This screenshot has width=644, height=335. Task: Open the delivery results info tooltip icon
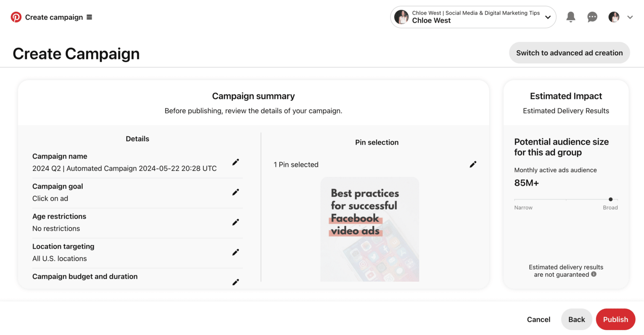tap(594, 275)
